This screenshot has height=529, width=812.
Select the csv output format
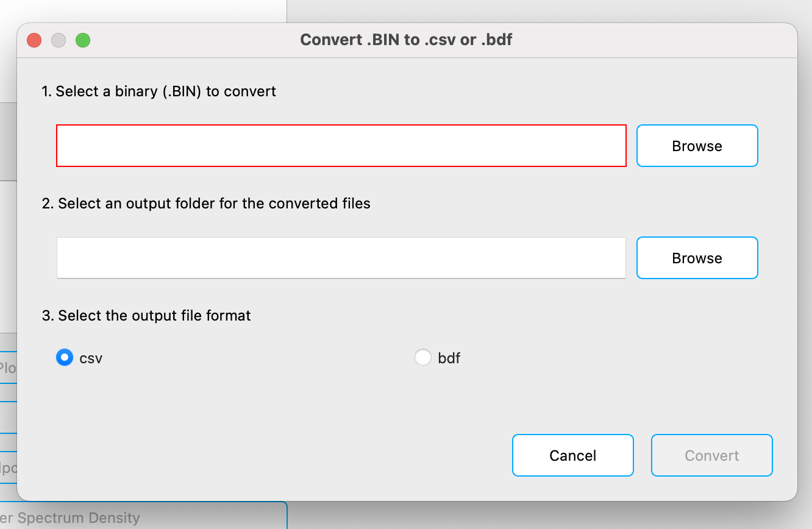coord(65,357)
